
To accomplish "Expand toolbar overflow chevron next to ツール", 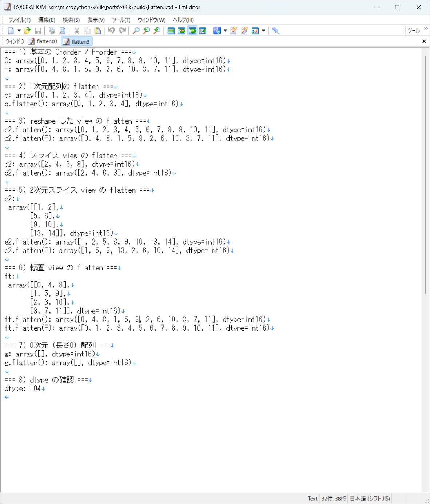I will [426, 29].
